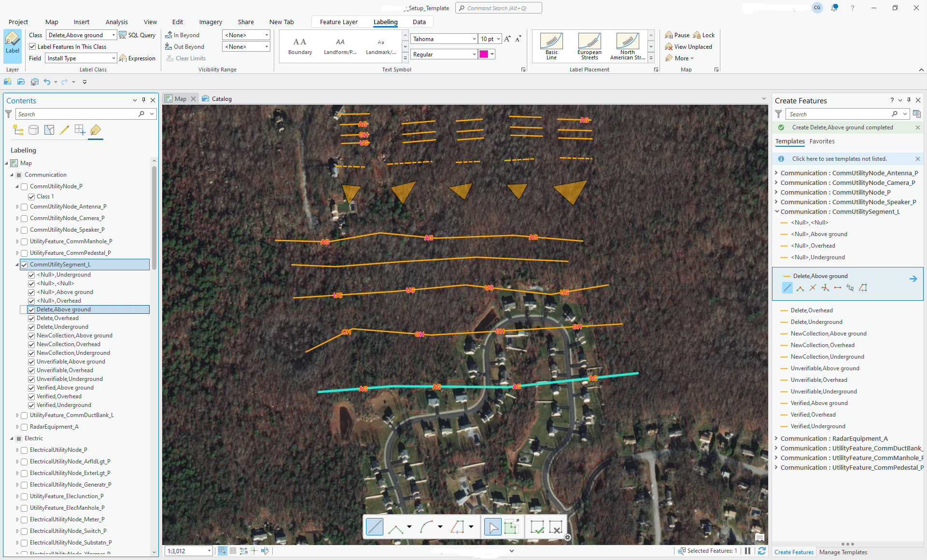
Task: Enable the CommUtilityNode_Camera_P layer checkbox
Action: tap(24, 218)
